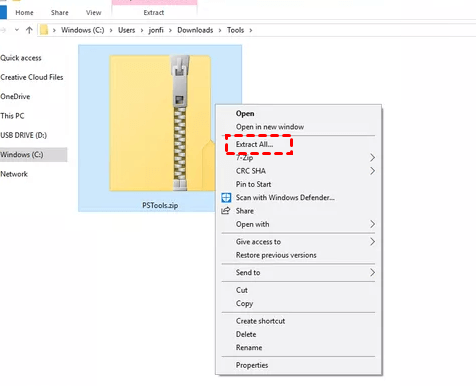Navigate to Users in address breadcrumb
This screenshot has width=476, height=386.
tap(127, 30)
